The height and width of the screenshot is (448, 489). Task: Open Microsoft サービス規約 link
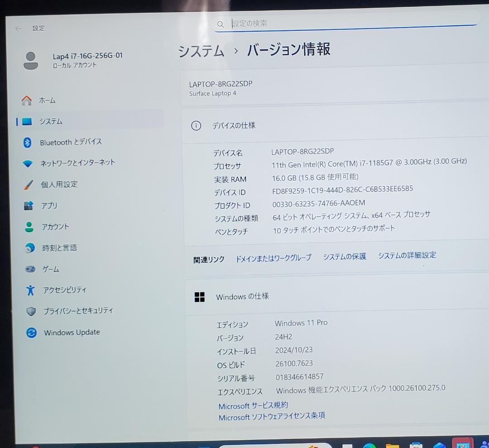[252, 405]
